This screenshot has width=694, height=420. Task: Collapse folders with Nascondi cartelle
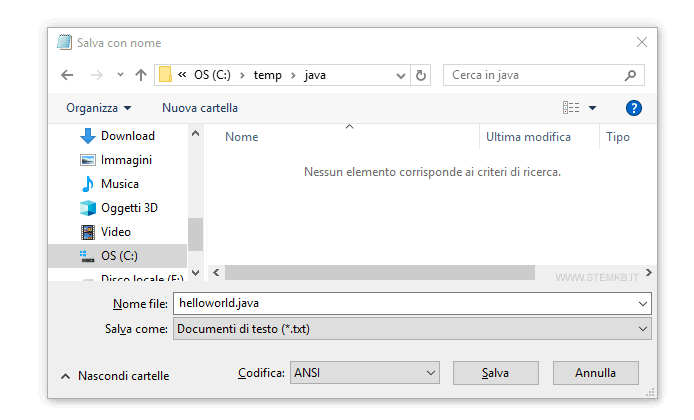pyautogui.click(x=115, y=376)
